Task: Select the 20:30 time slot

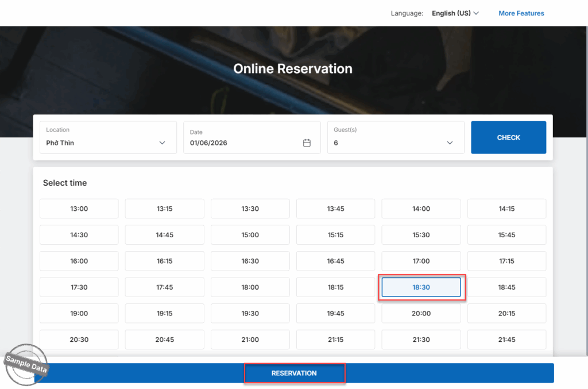Action: pos(79,340)
